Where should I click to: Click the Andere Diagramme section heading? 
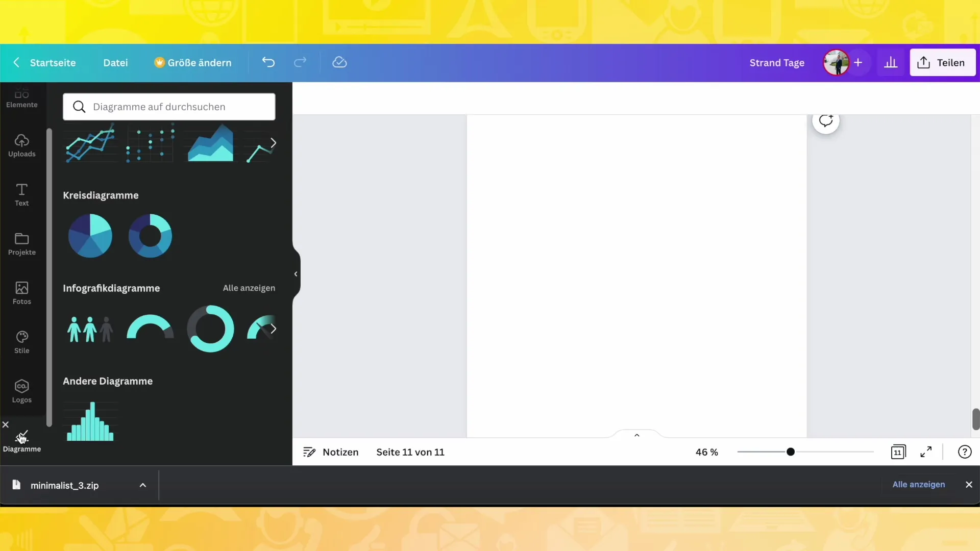108,381
